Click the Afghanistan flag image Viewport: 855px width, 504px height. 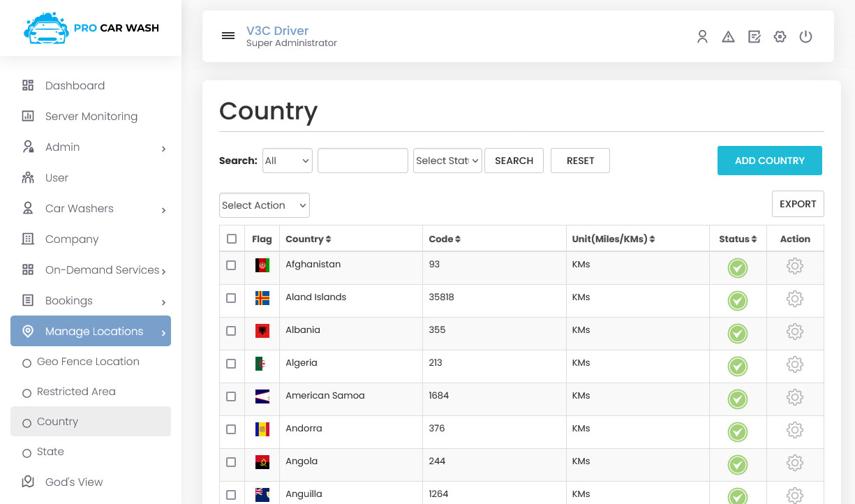pyautogui.click(x=262, y=265)
